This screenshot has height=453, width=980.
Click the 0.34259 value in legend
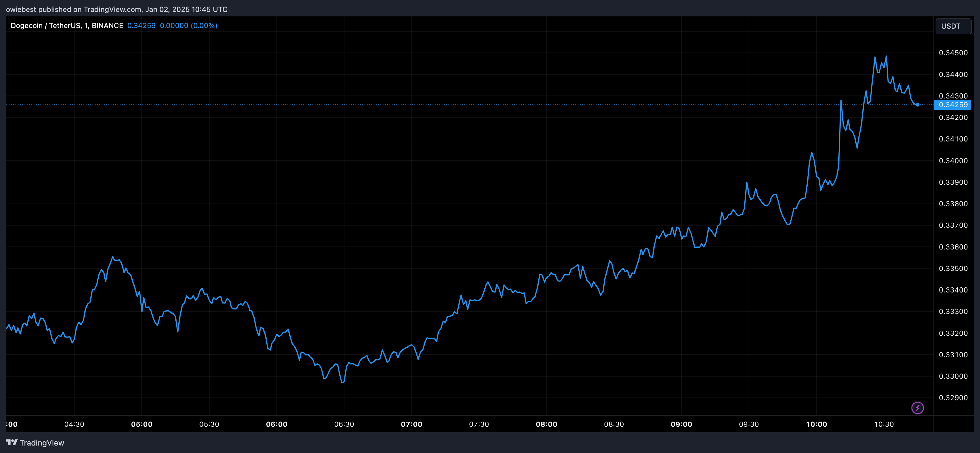[x=141, y=25]
